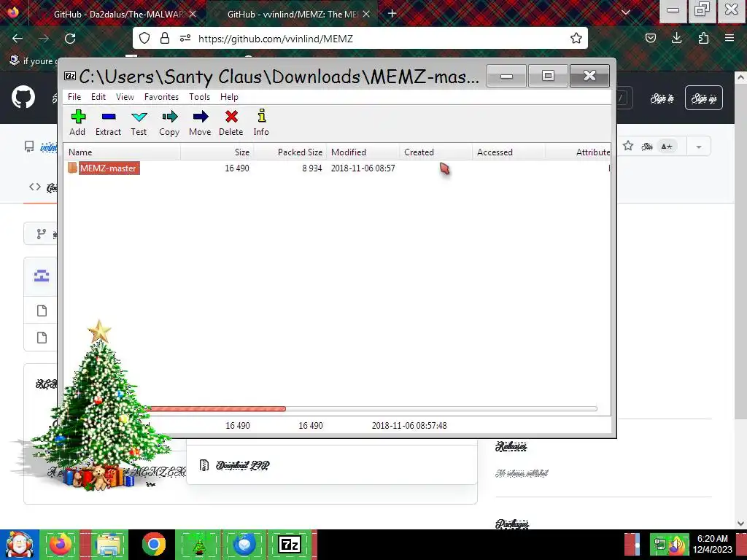Sort by the Size column header

217,152
